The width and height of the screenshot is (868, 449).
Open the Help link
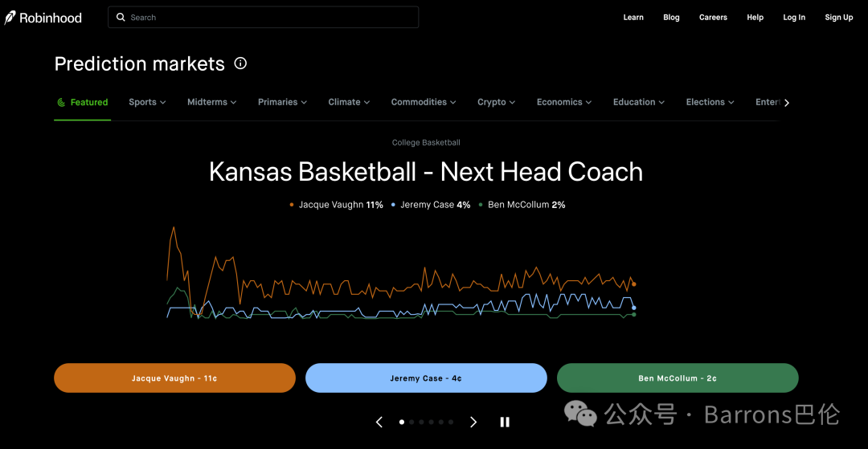click(755, 18)
